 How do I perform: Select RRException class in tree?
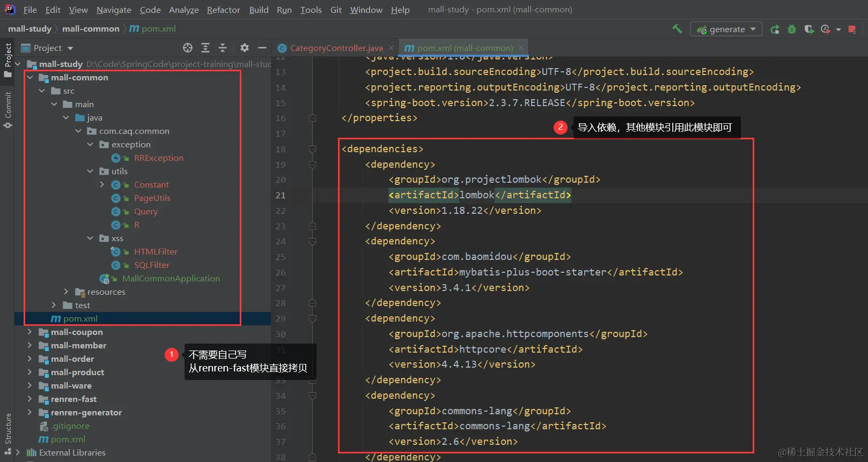pyautogui.click(x=158, y=158)
